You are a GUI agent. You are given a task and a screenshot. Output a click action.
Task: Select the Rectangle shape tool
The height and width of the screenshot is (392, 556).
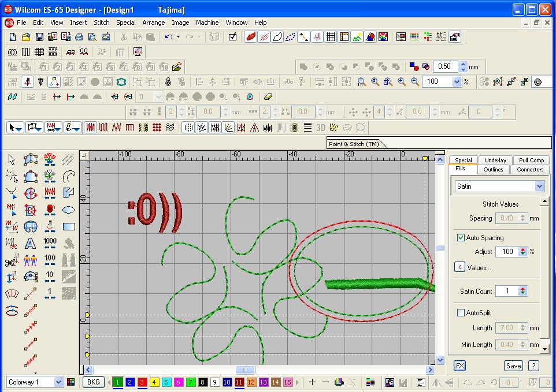(68, 226)
